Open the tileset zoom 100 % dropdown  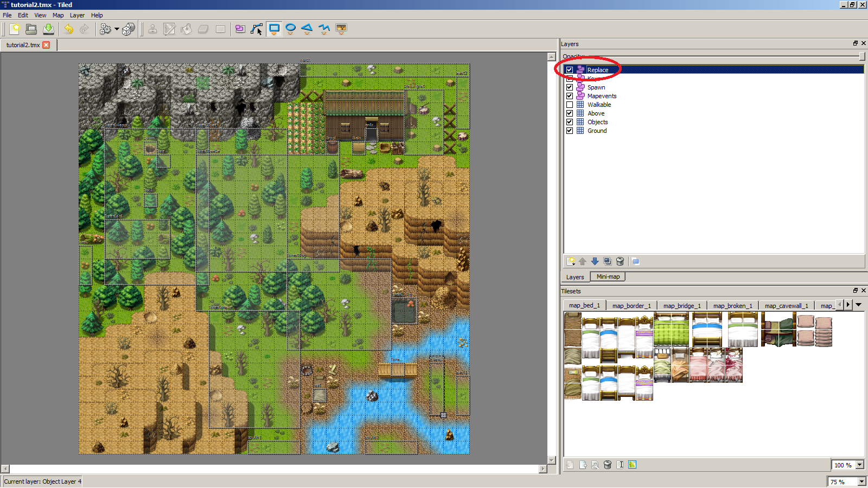point(860,465)
